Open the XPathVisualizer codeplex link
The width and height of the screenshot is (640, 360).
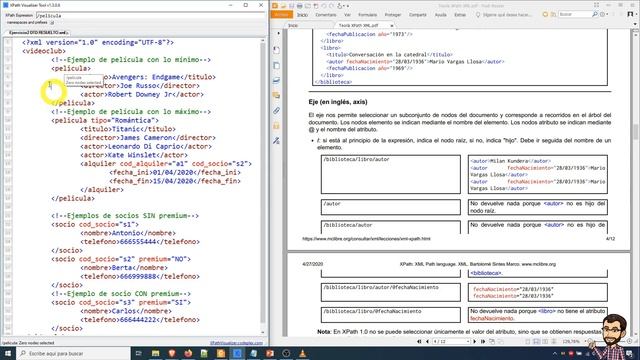pyautogui.click(x=236, y=343)
